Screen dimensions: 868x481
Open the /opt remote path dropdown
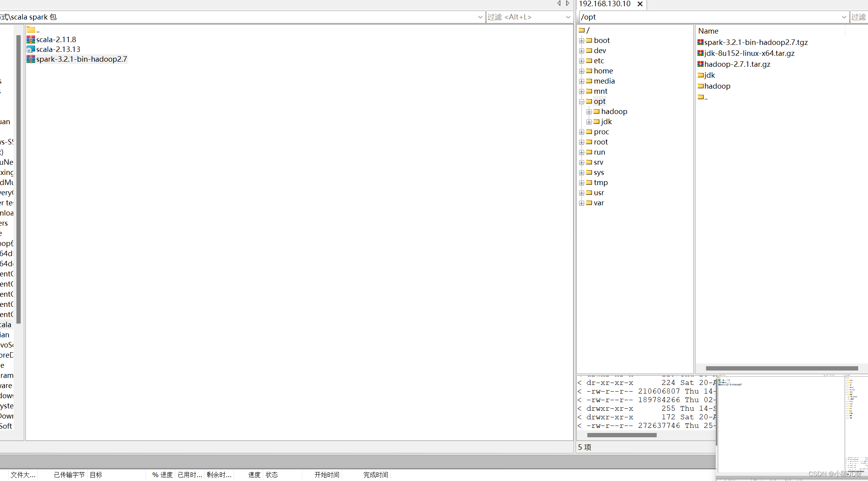point(844,17)
